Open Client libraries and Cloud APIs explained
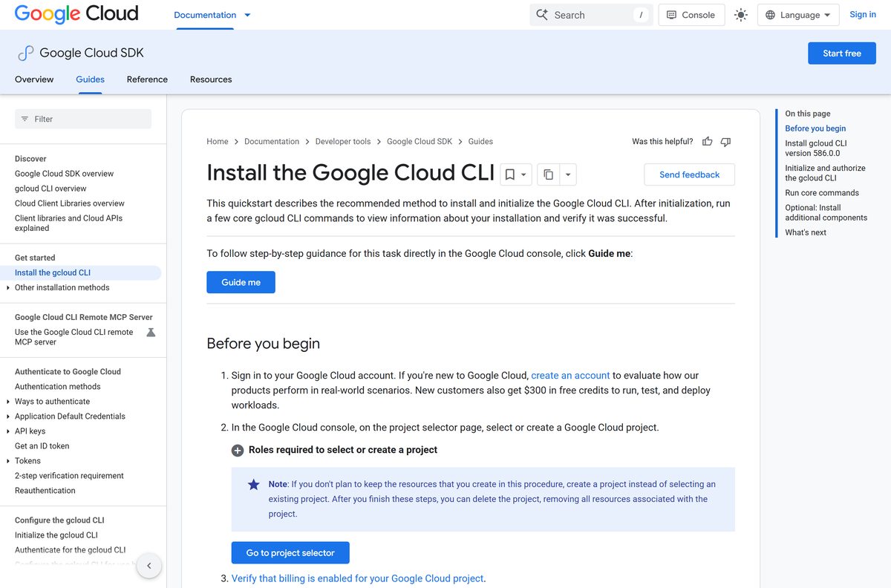The width and height of the screenshot is (891, 588). tap(68, 223)
